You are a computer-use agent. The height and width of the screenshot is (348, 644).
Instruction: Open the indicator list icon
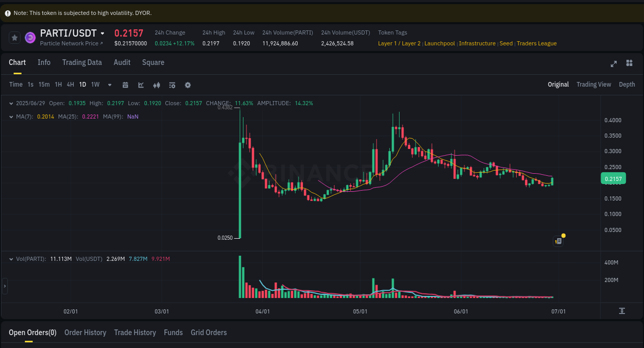pyautogui.click(x=172, y=85)
